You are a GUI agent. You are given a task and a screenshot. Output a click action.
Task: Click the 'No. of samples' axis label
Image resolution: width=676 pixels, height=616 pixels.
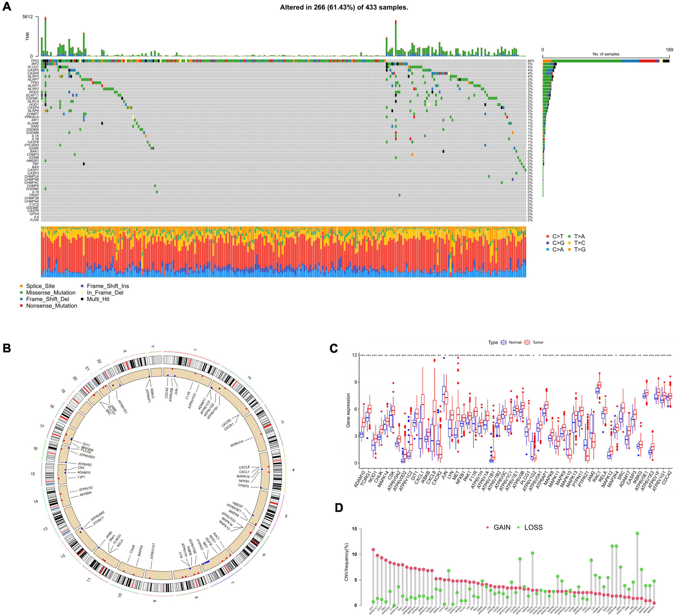606,54
